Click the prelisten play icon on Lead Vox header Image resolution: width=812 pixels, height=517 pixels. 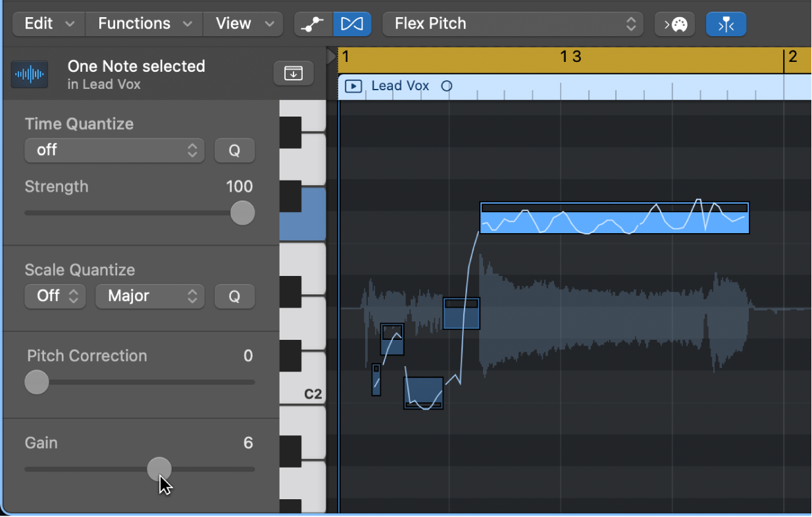click(x=353, y=86)
